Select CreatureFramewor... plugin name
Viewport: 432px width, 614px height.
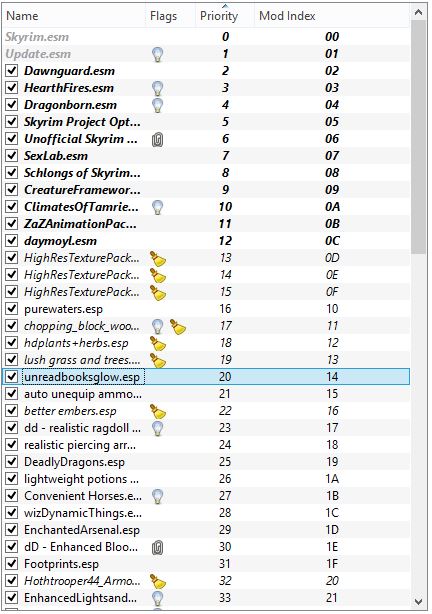(x=82, y=190)
